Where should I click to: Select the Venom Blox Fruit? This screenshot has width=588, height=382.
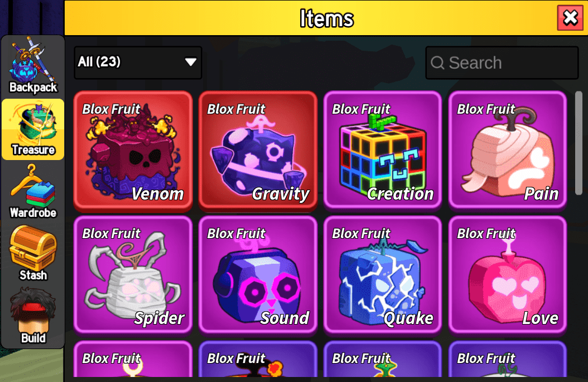point(133,151)
